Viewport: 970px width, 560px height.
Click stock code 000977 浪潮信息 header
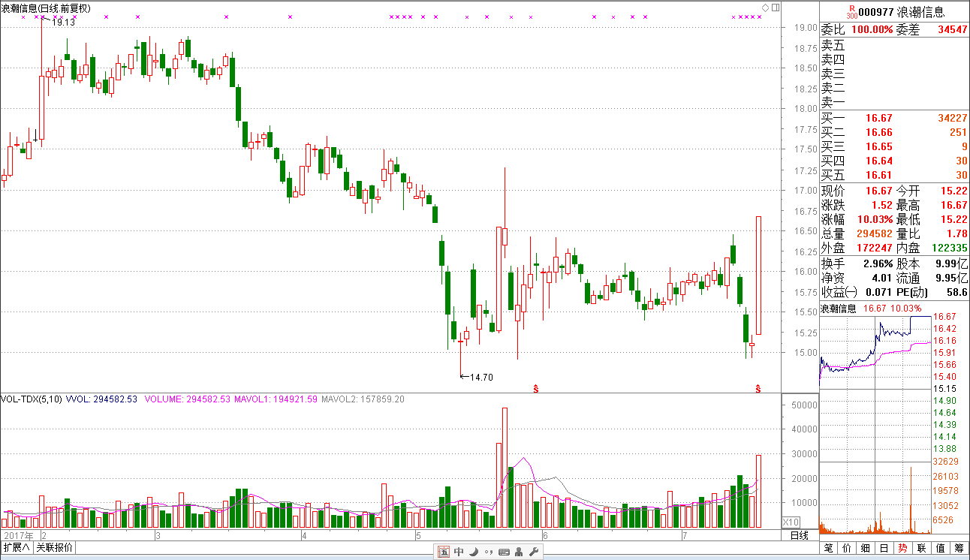pyautogui.click(x=902, y=12)
